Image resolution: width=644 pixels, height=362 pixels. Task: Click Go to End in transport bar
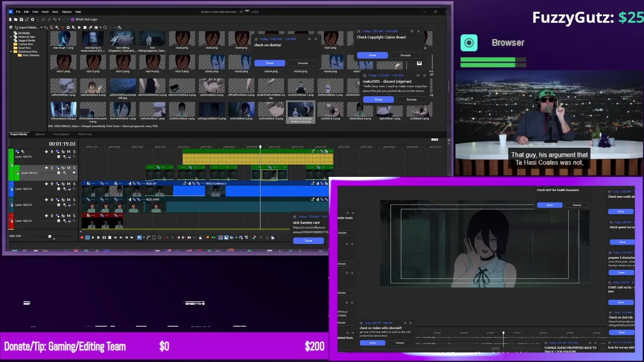121,237
